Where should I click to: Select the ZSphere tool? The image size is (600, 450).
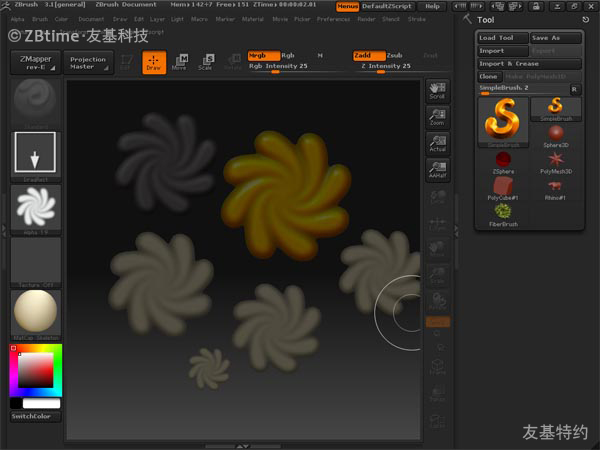503,163
